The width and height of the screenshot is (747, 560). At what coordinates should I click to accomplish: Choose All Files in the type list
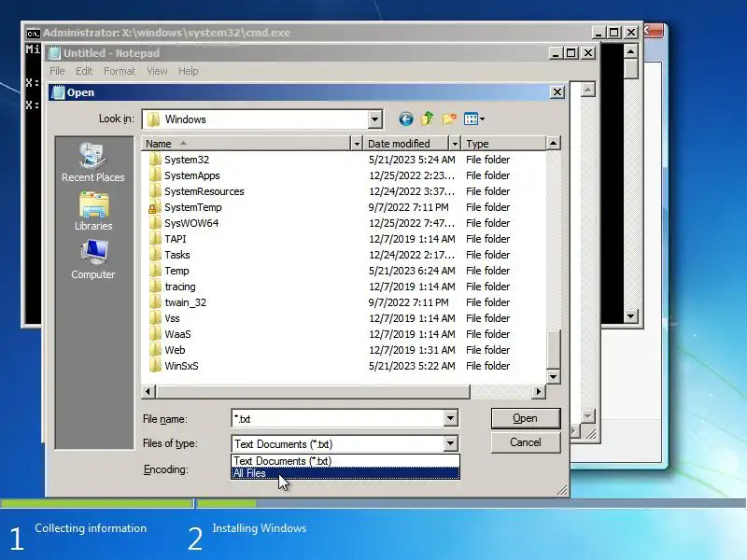(345, 473)
